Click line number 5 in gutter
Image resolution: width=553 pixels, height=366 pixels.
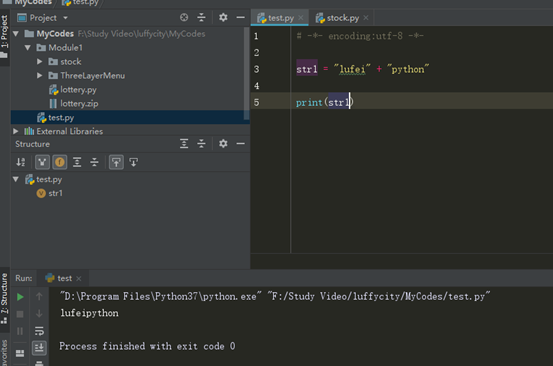coord(256,103)
